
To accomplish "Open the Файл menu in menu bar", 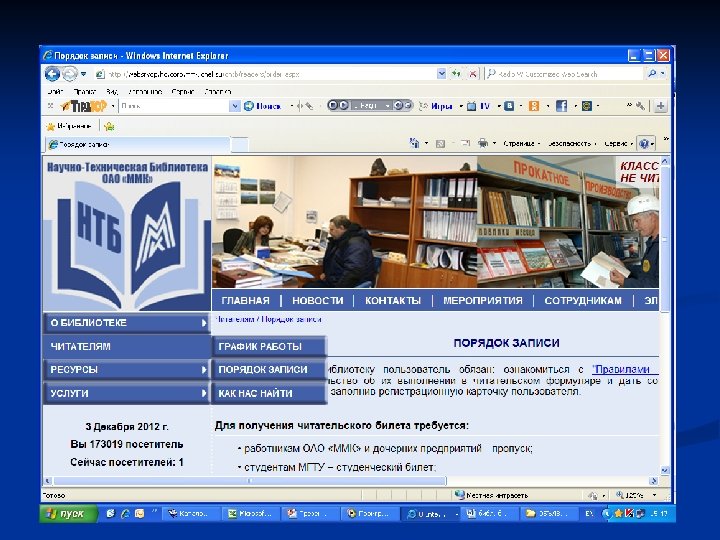I will coord(55,91).
